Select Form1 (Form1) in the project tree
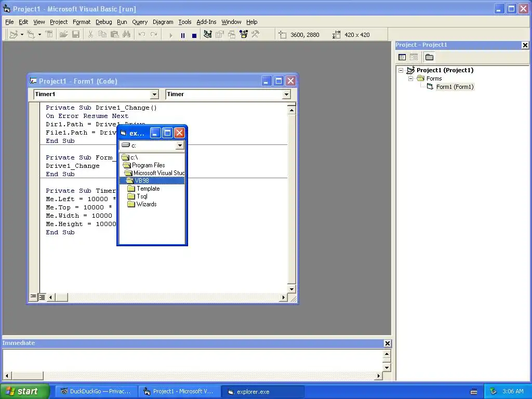Image resolution: width=532 pixels, height=399 pixels. click(455, 87)
